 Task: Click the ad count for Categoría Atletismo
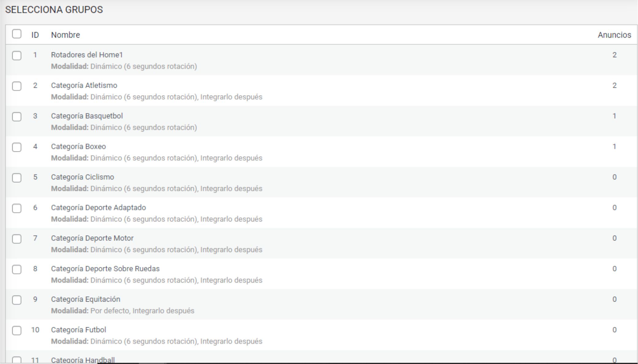coord(614,85)
